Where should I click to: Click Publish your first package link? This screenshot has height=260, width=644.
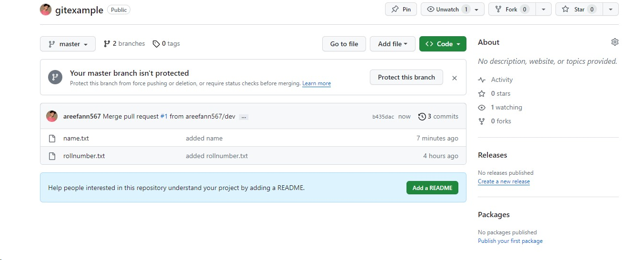(x=510, y=241)
